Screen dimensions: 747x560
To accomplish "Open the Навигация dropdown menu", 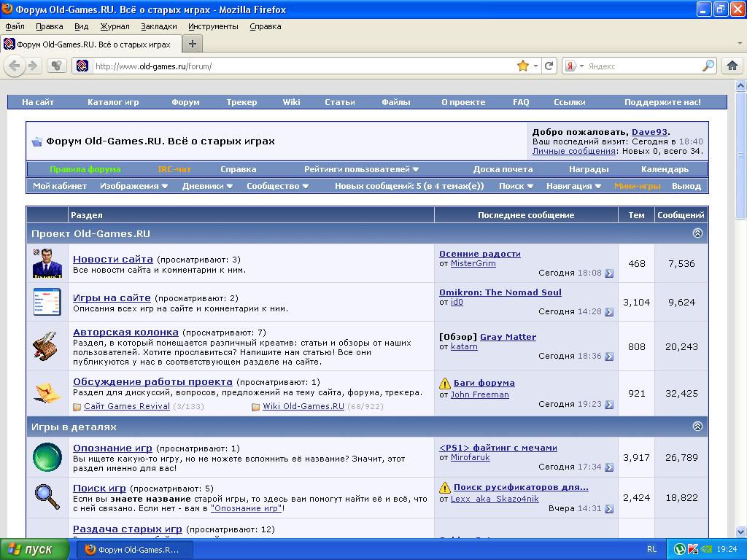I will point(573,186).
